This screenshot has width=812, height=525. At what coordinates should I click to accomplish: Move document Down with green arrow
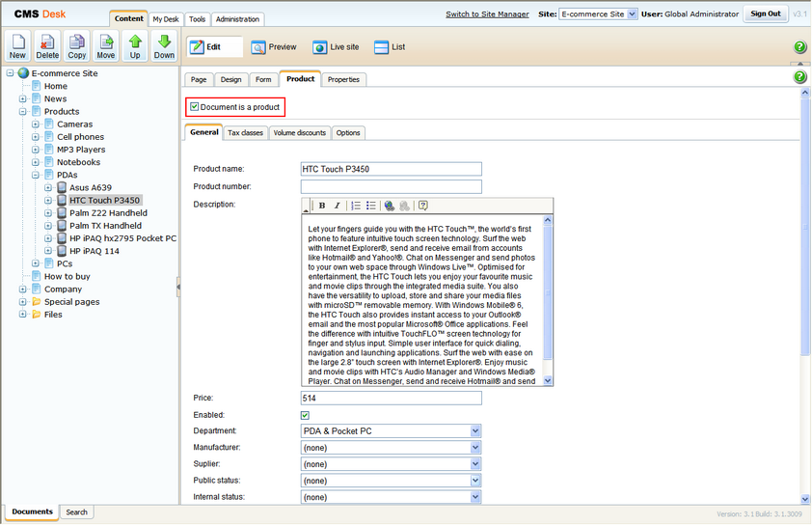click(x=164, y=45)
